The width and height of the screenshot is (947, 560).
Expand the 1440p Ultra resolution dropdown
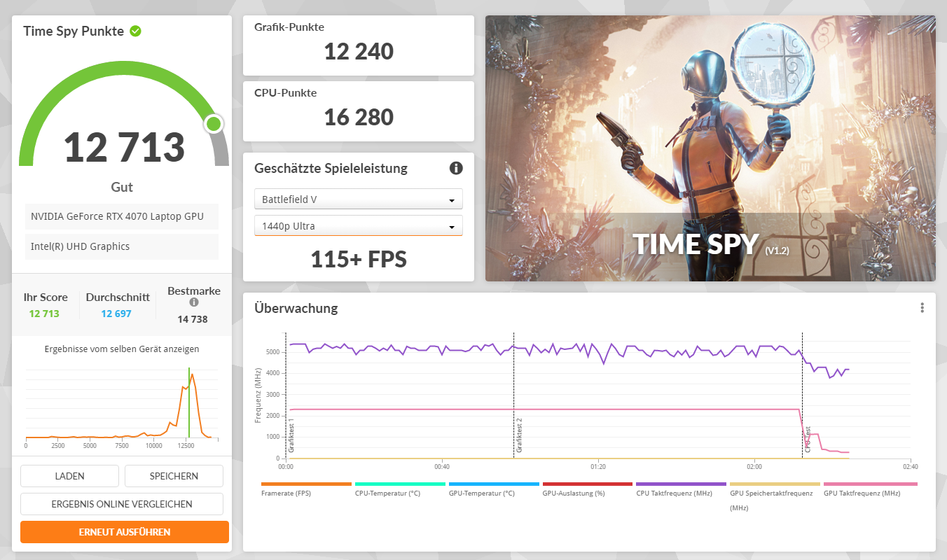point(358,226)
